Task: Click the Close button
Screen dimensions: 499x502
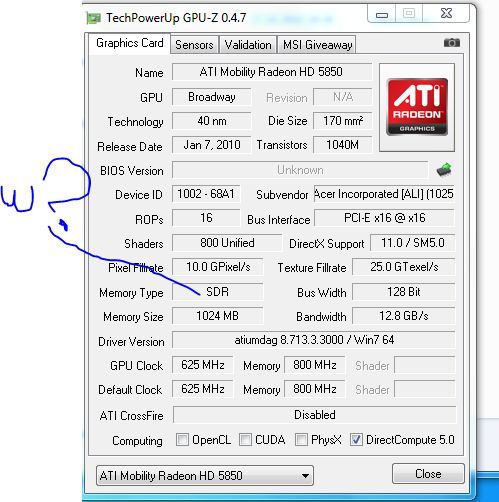Action: click(x=428, y=473)
